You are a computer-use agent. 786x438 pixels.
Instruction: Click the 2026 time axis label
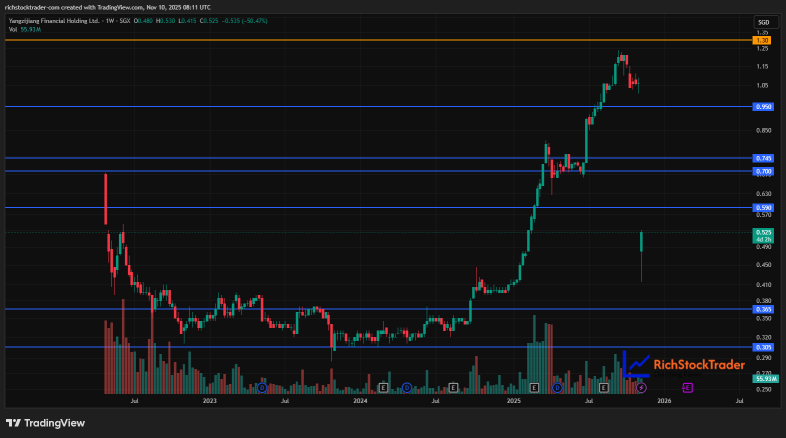[x=664, y=401]
